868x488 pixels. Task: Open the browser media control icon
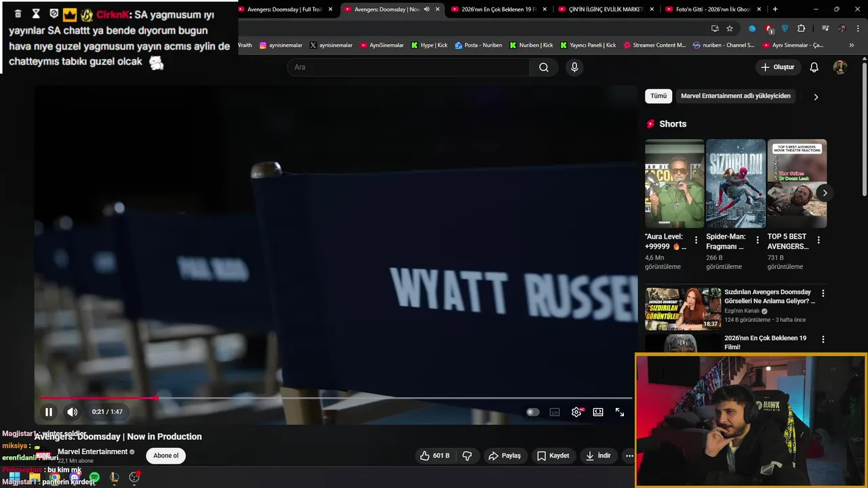825,28
